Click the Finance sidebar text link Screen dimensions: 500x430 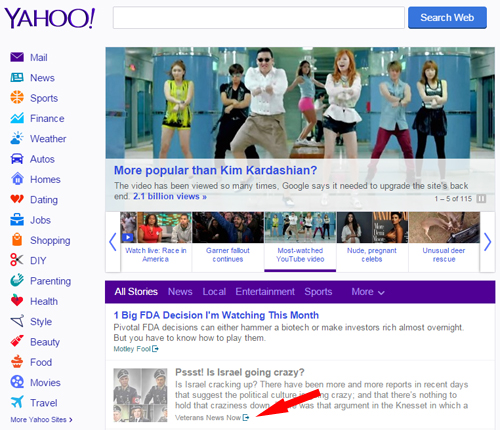click(47, 118)
